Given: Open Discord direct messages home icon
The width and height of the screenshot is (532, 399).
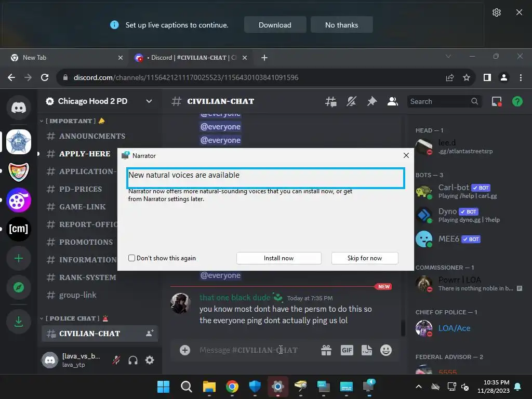Looking at the screenshot, I should pos(19,108).
